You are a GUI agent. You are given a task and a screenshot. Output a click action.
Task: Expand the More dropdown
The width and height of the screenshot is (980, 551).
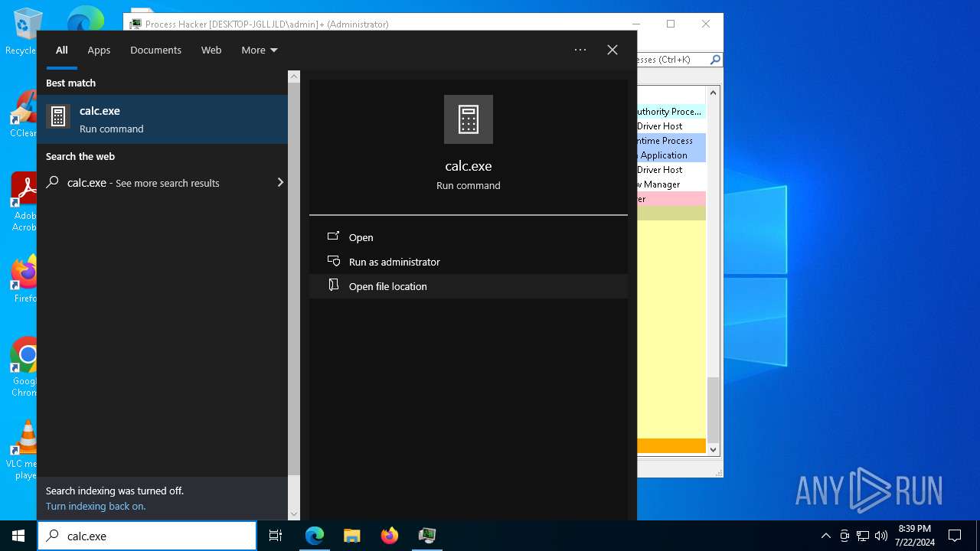point(260,50)
